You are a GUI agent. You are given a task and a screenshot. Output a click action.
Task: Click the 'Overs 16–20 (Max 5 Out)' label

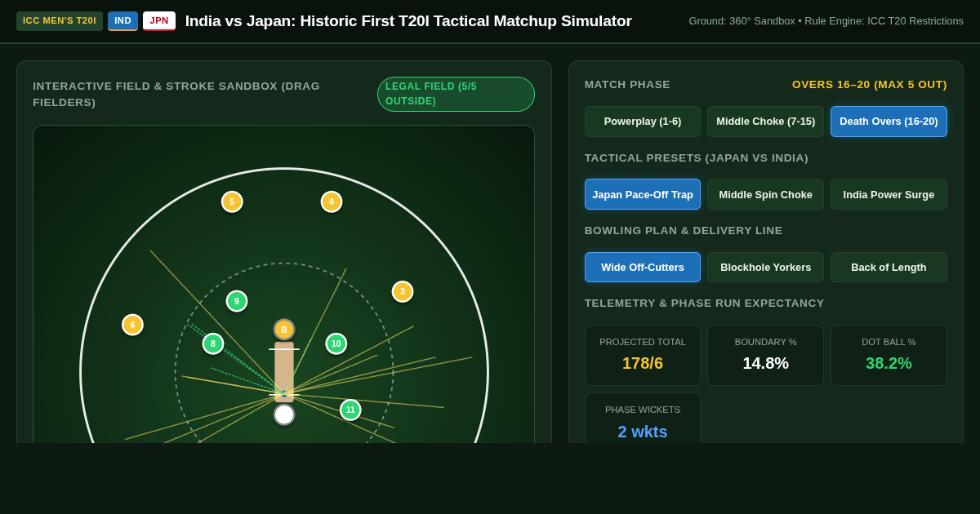tap(870, 85)
